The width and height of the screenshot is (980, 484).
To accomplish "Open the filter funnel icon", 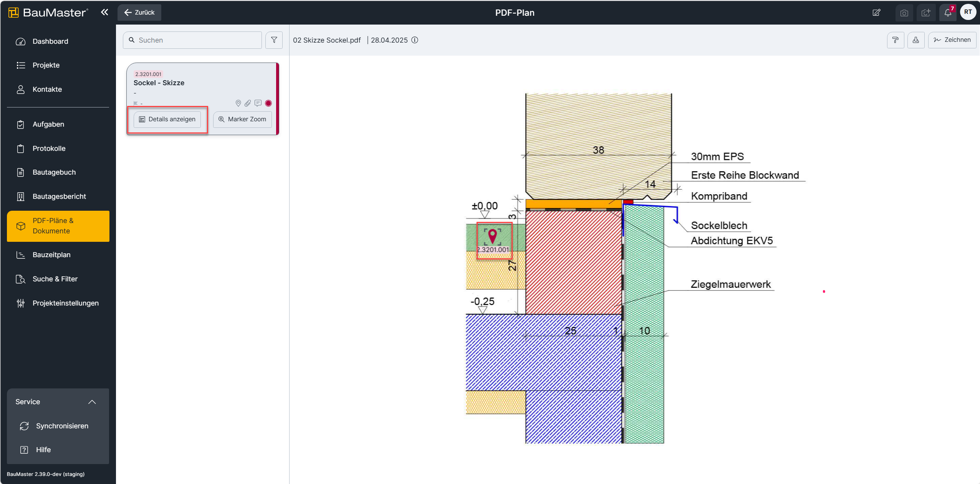I will [274, 40].
